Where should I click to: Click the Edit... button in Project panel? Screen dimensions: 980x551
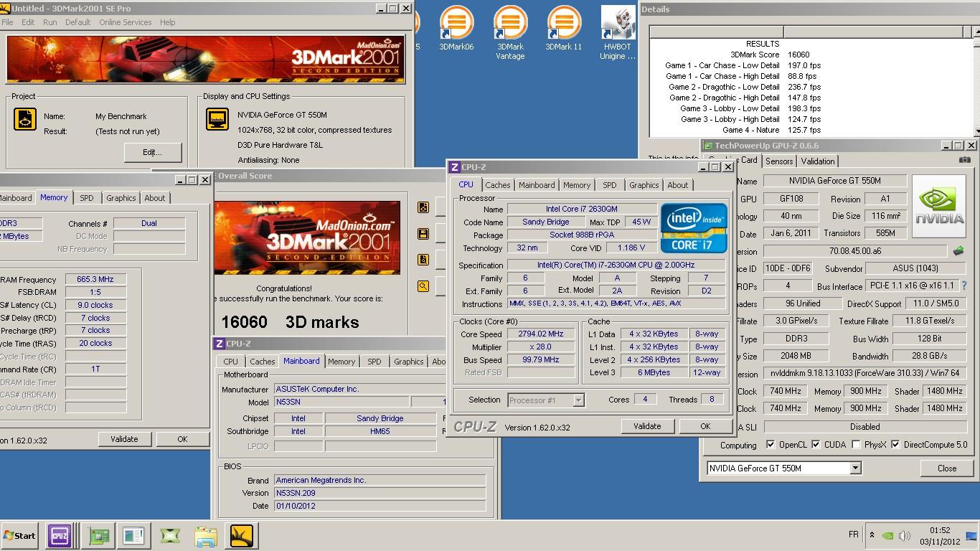[x=152, y=152]
